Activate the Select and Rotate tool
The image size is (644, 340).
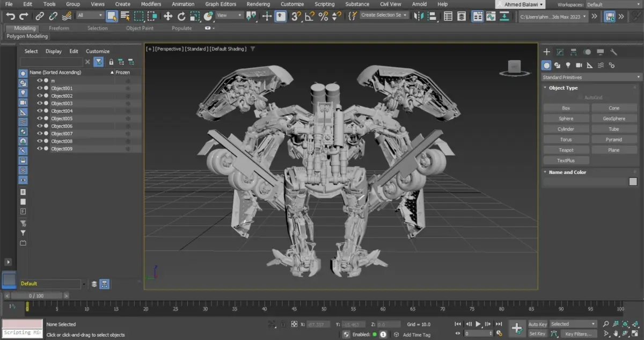click(182, 16)
